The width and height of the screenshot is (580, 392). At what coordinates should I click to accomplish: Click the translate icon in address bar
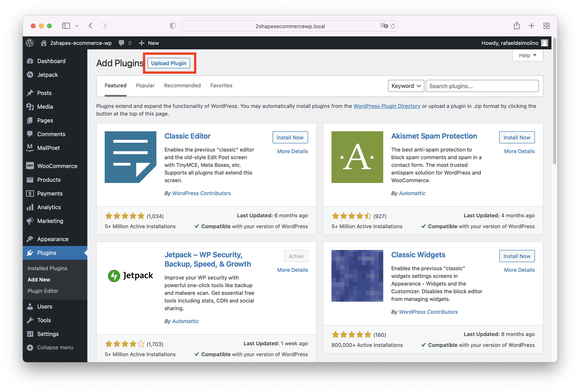pos(384,26)
